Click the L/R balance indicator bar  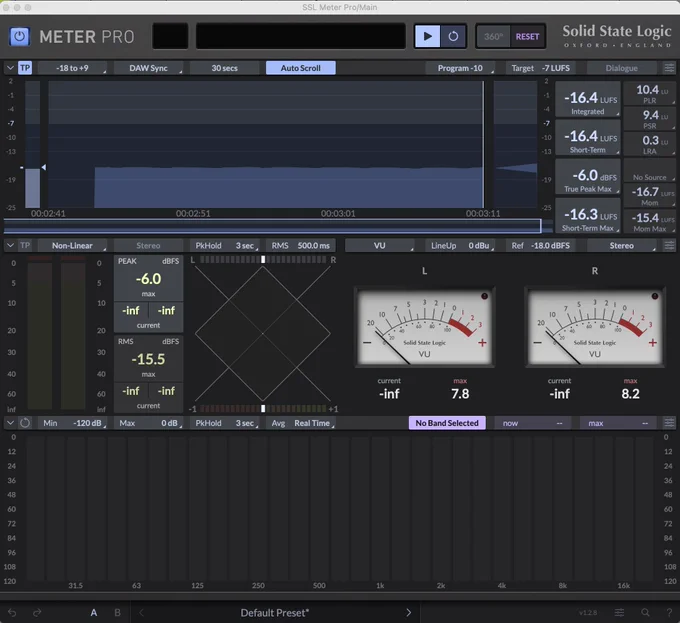coord(263,259)
